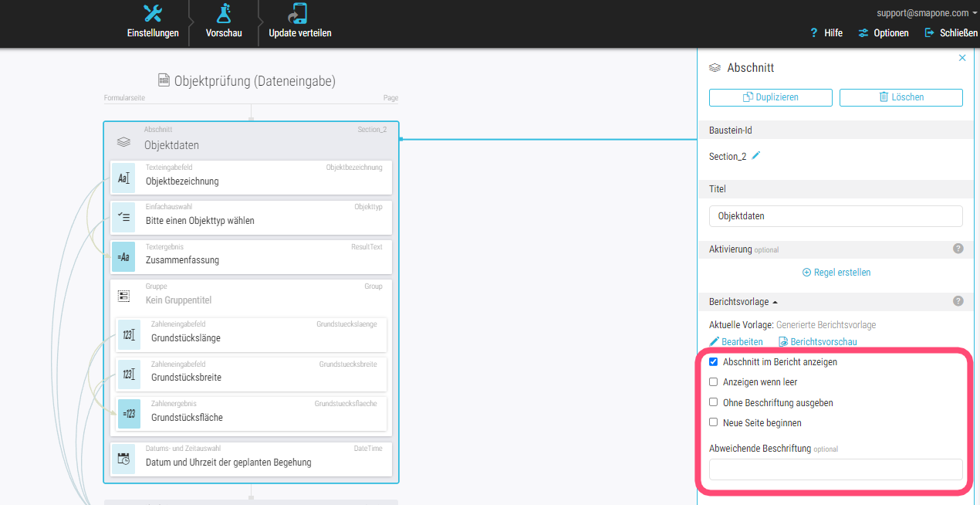Screen dimensions: 980x505
Task: Enable Anzeigen wenn leer checkbox
Action: (714, 381)
